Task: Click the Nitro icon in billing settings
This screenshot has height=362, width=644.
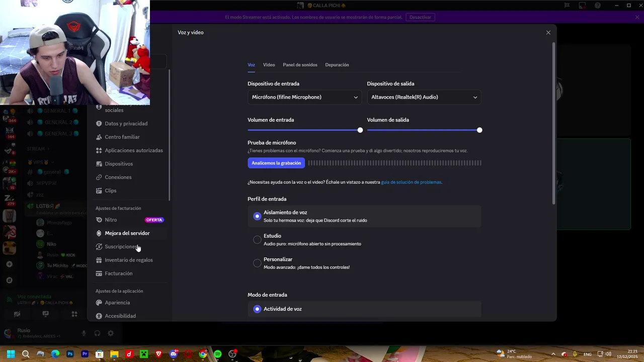Action: [99, 220]
